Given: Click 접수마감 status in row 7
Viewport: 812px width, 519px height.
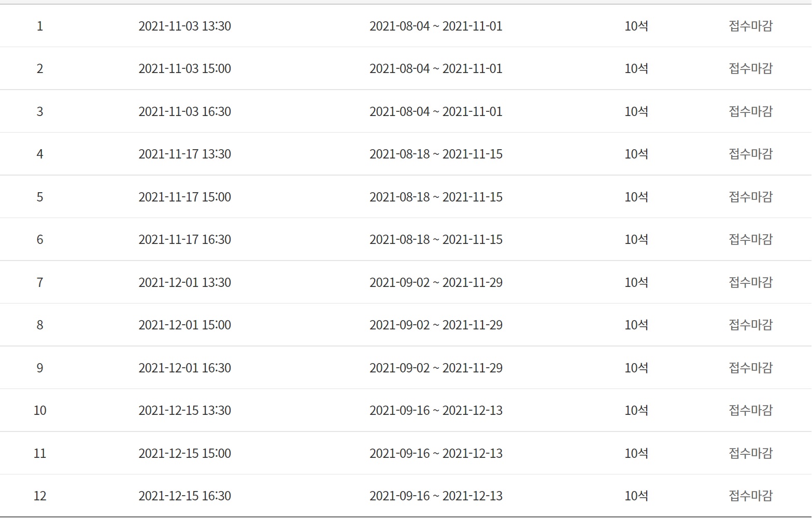Looking at the screenshot, I should [750, 282].
